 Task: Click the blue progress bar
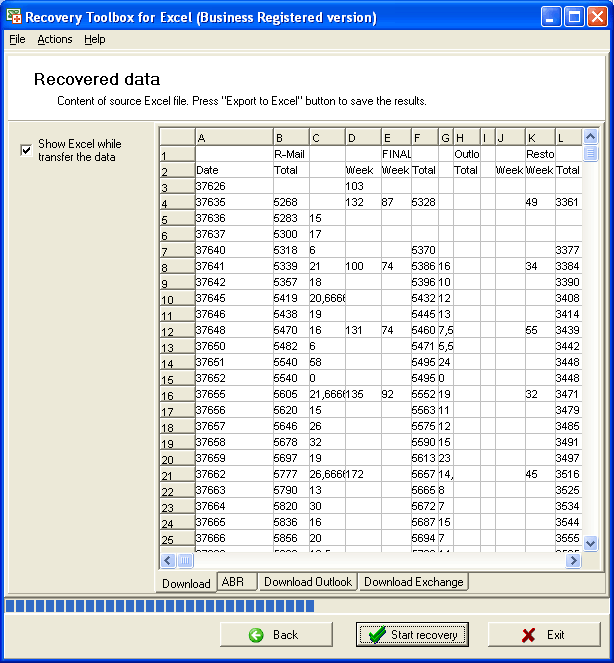point(160,605)
